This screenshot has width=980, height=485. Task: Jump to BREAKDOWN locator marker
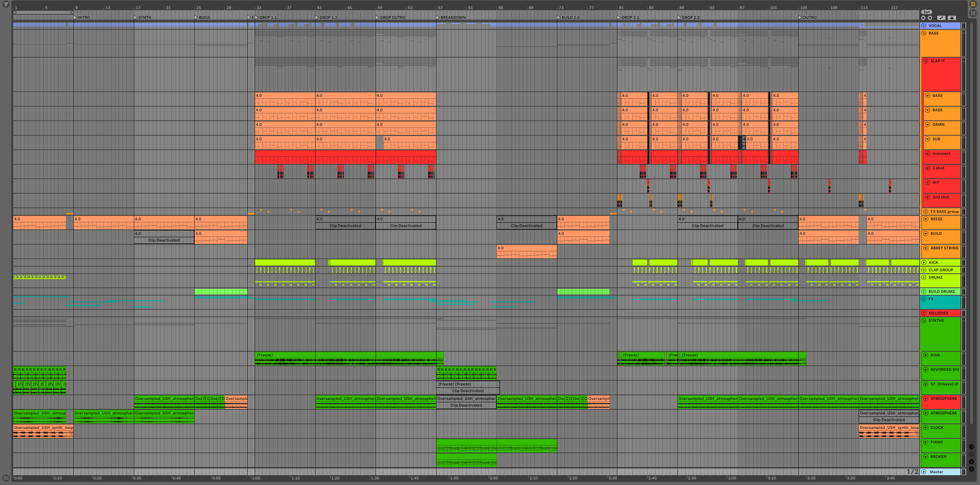coord(438,18)
